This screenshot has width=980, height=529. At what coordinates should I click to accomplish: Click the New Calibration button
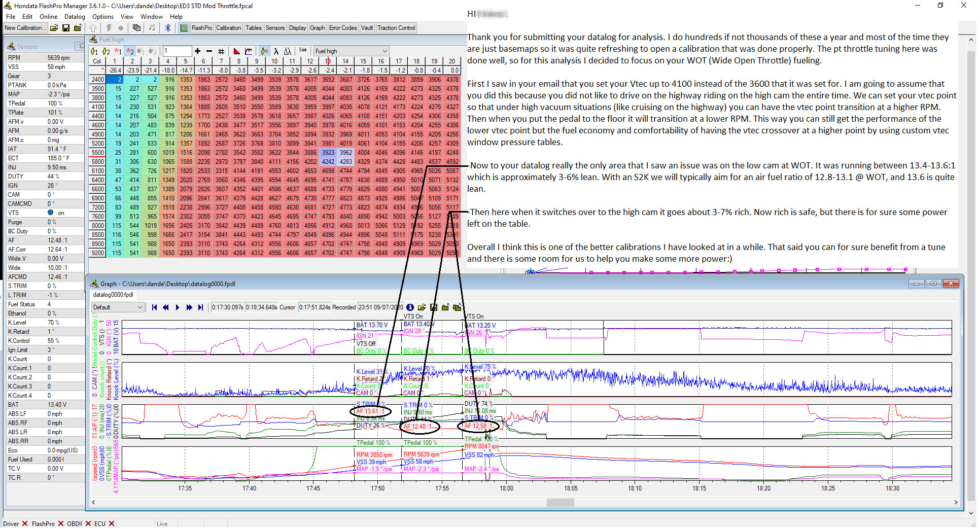pyautogui.click(x=24, y=28)
